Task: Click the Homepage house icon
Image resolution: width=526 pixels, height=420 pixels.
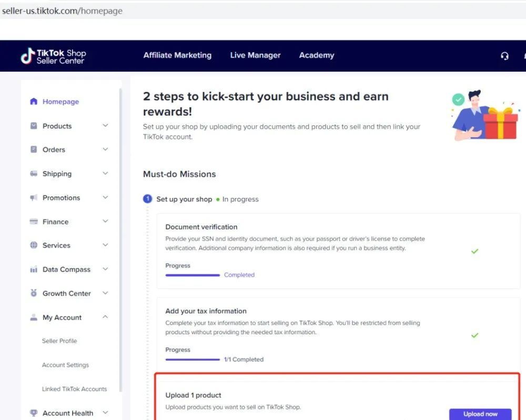Action: click(x=34, y=102)
